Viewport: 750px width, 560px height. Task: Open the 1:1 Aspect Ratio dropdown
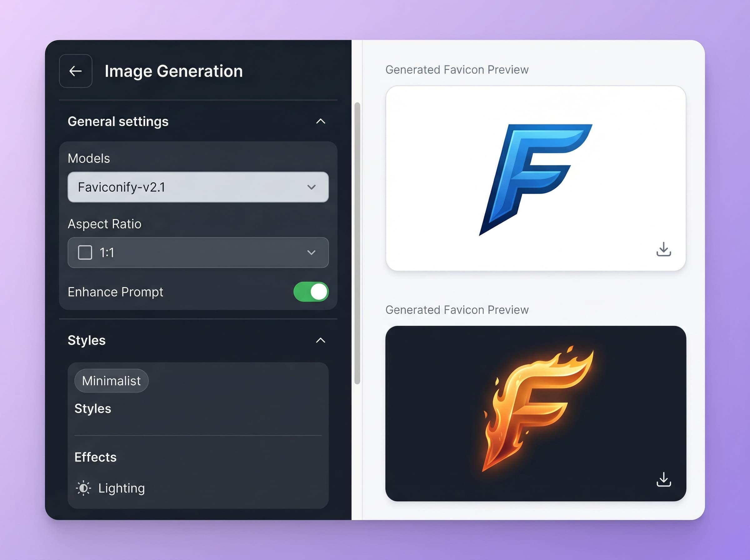[x=198, y=252]
